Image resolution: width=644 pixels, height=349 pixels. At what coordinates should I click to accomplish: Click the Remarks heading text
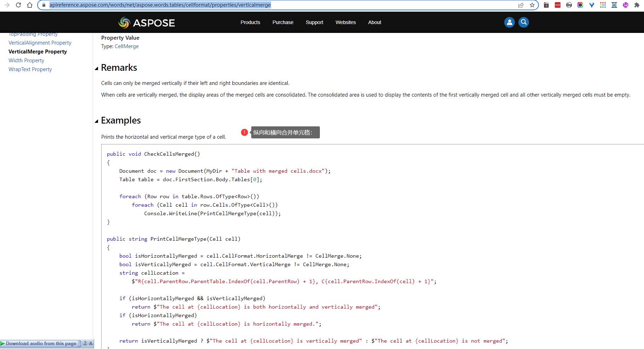pyautogui.click(x=119, y=68)
